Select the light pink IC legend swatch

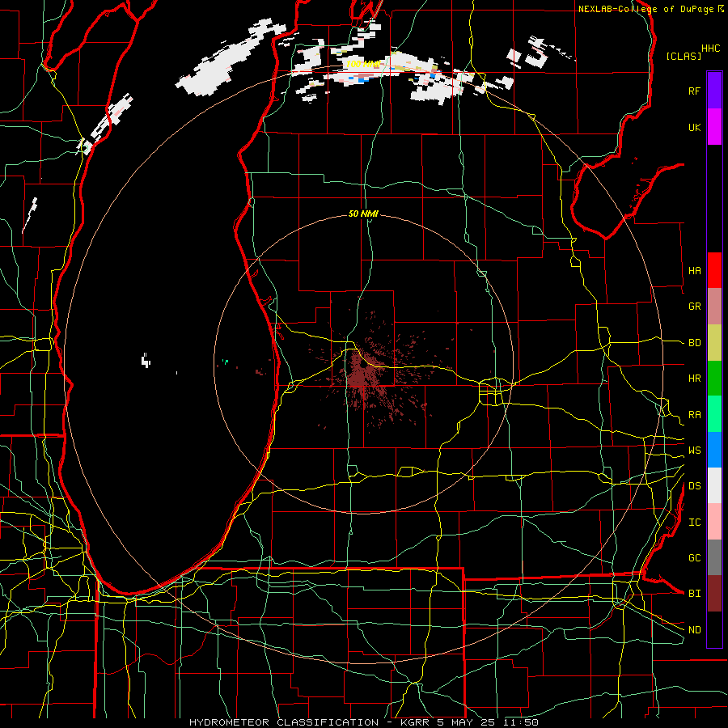coord(714,522)
